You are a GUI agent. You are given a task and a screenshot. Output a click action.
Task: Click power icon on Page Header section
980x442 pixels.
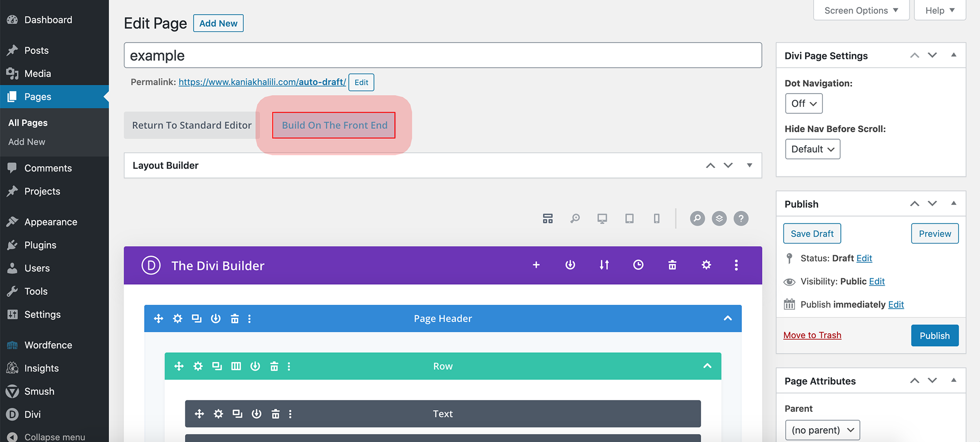click(216, 319)
